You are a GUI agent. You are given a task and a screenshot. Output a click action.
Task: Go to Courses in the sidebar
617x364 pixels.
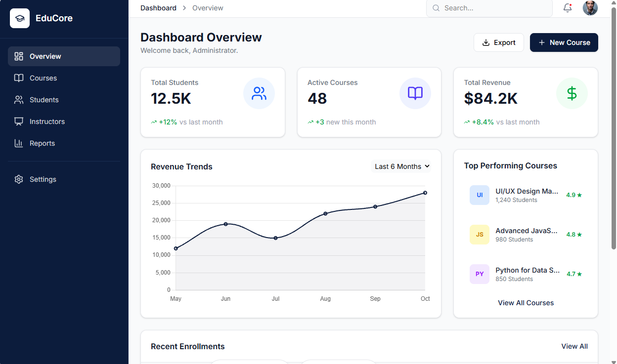coord(43,78)
